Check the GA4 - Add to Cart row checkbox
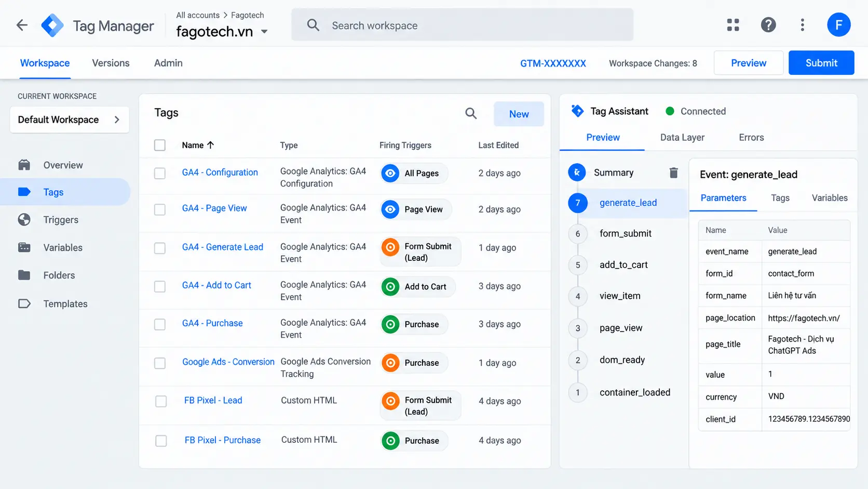Image resolution: width=868 pixels, height=489 pixels. click(x=160, y=286)
